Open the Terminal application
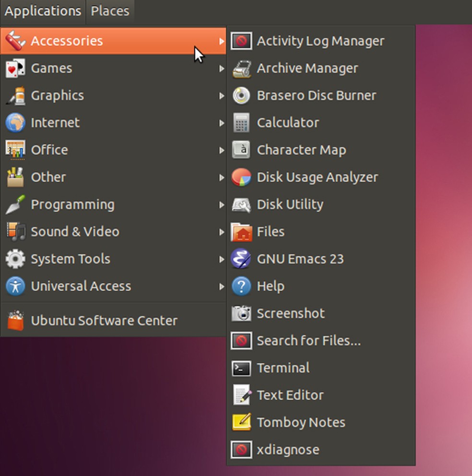The image size is (472, 476). point(283,368)
